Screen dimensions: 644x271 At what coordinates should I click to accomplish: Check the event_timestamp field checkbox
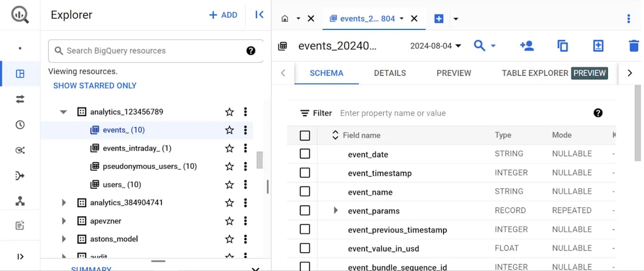(305, 173)
